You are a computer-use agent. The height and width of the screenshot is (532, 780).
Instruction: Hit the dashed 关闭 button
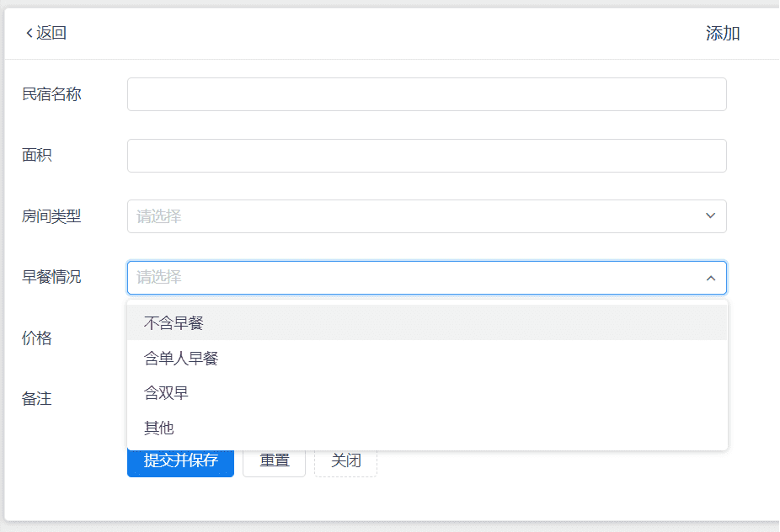pyautogui.click(x=345, y=460)
